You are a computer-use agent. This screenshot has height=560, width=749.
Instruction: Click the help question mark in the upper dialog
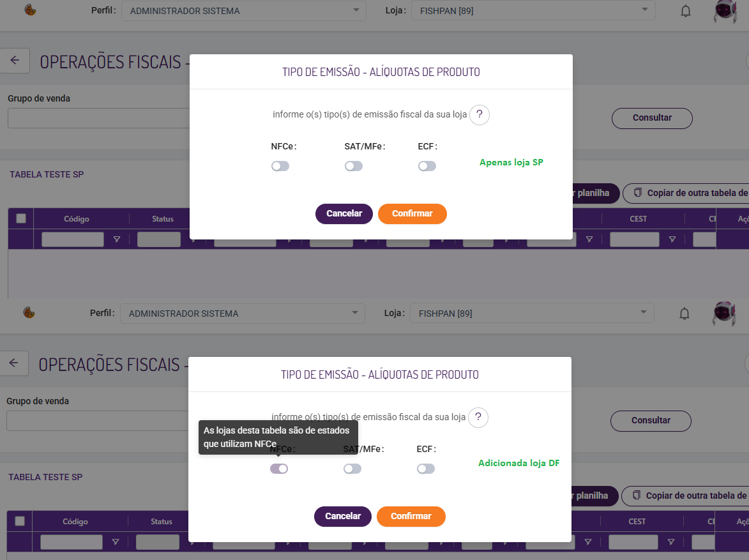(480, 115)
